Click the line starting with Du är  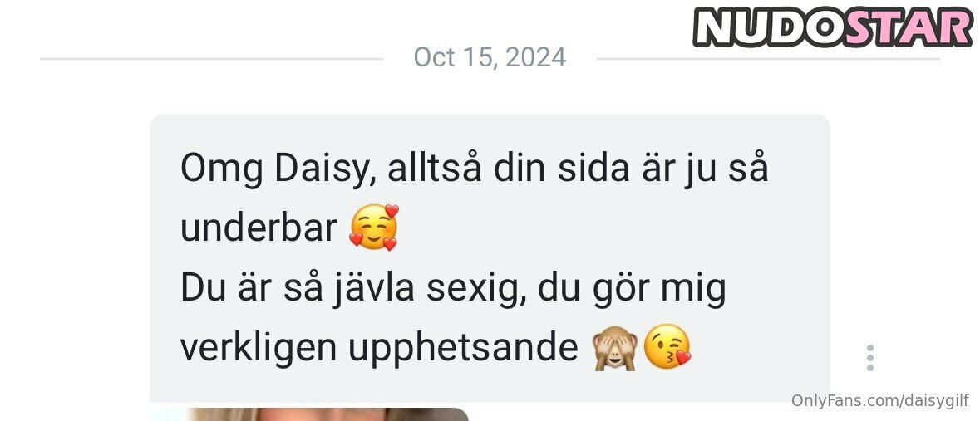tap(453, 290)
